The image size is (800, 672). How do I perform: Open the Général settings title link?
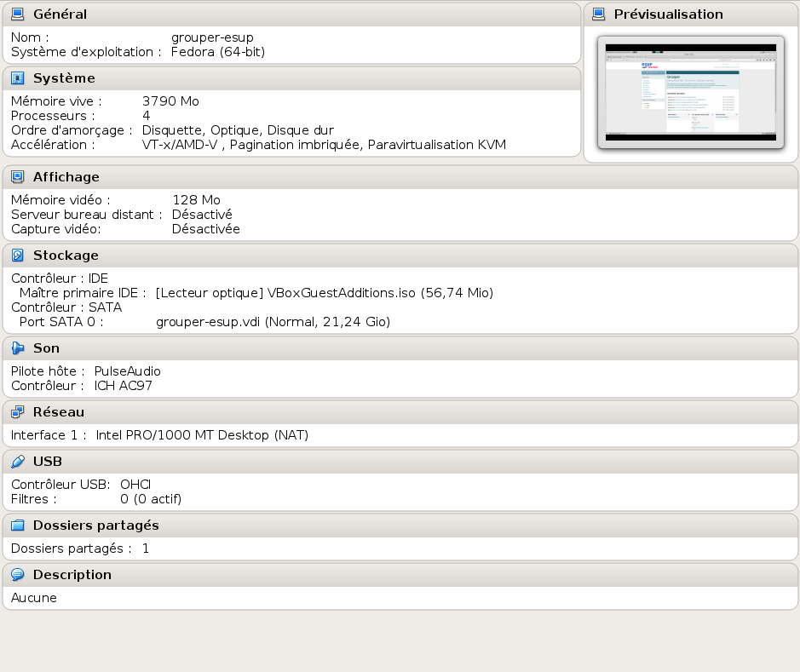coord(60,14)
